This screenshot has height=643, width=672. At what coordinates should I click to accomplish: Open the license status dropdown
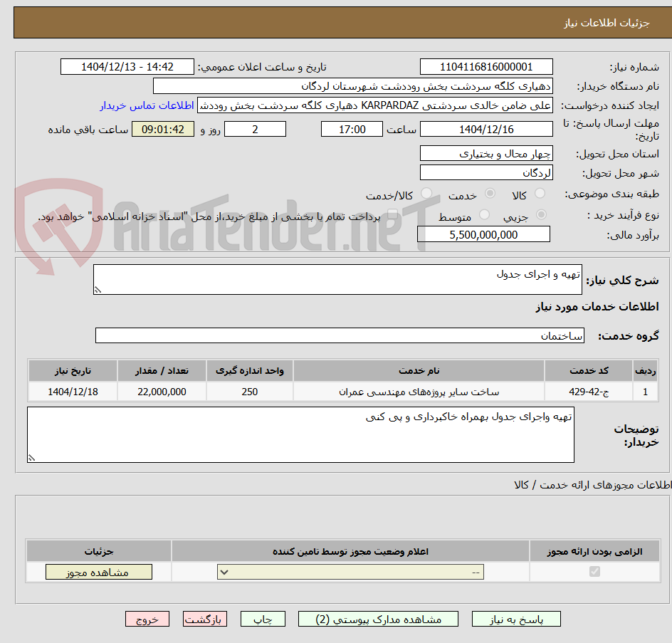click(350, 572)
